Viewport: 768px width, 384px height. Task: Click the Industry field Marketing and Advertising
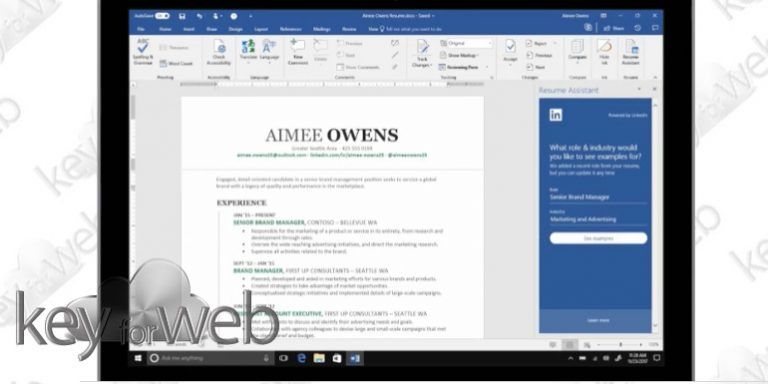(598, 219)
